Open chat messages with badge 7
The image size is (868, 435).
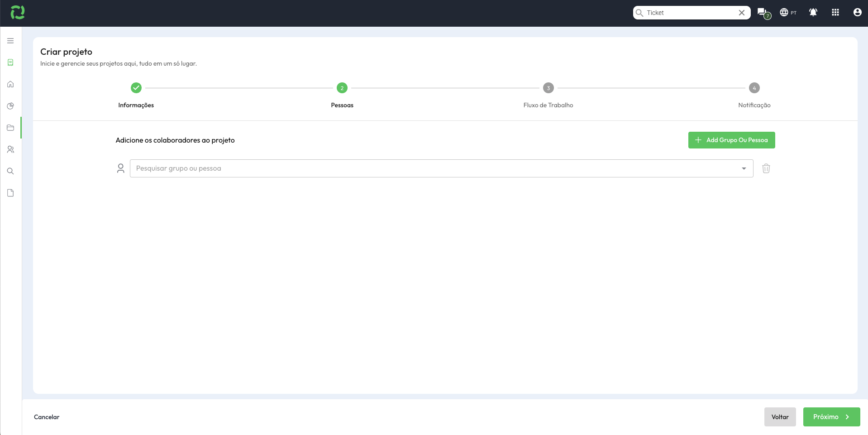coord(764,13)
